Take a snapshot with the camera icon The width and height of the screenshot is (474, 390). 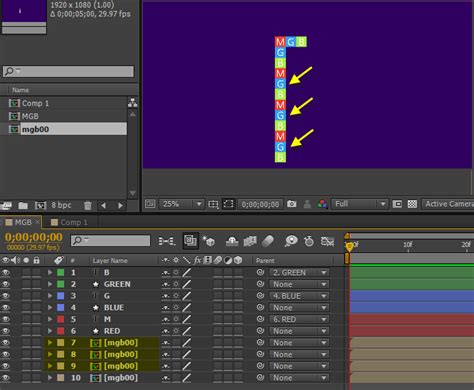[292, 204]
